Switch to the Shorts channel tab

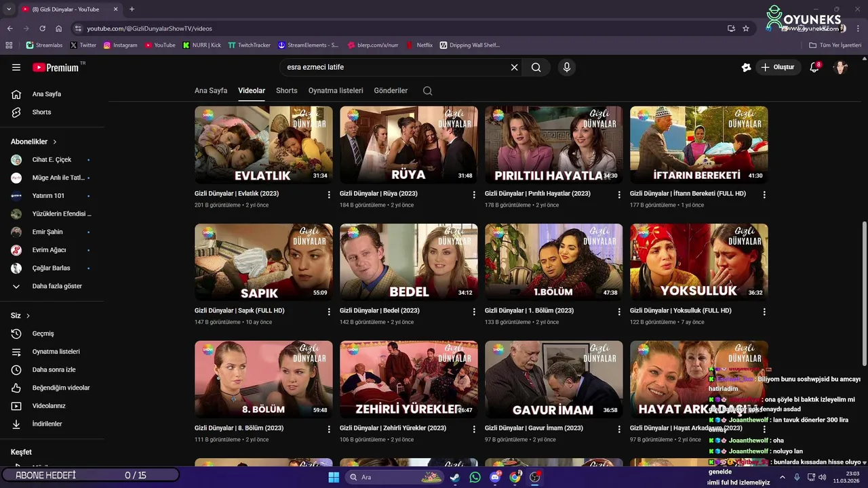286,91
